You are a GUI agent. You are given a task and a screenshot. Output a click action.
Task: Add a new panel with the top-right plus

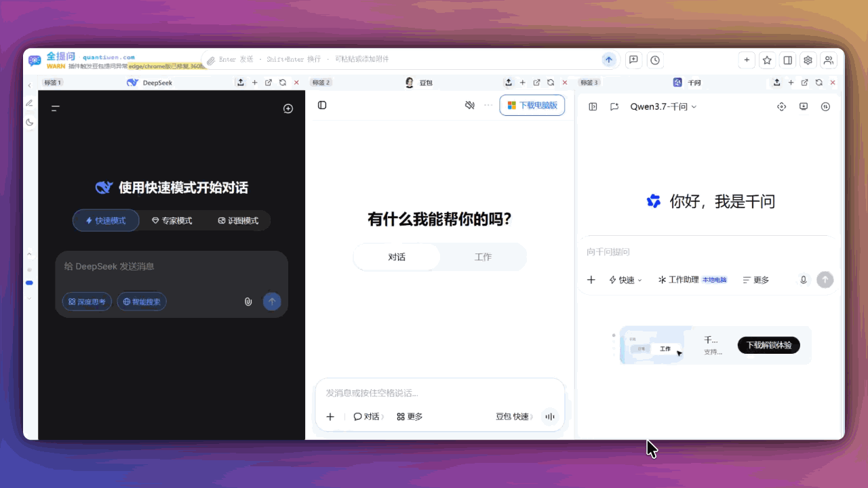click(x=747, y=60)
